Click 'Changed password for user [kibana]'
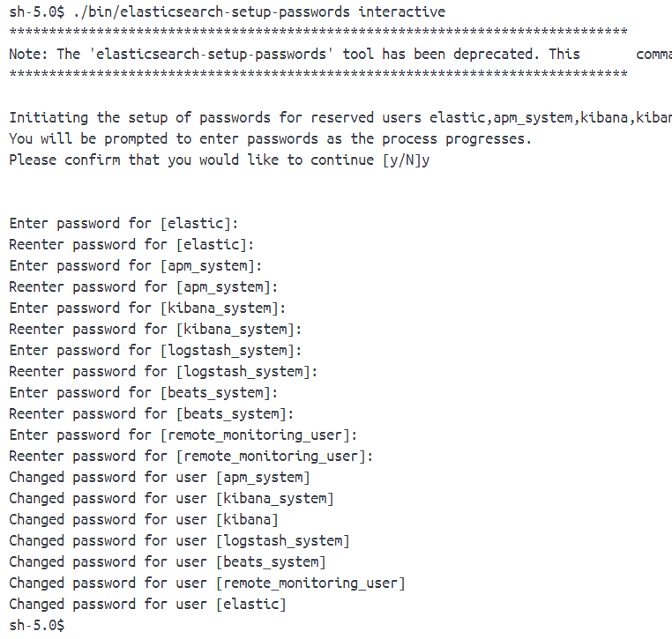The width and height of the screenshot is (672, 639). (x=144, y=519)
